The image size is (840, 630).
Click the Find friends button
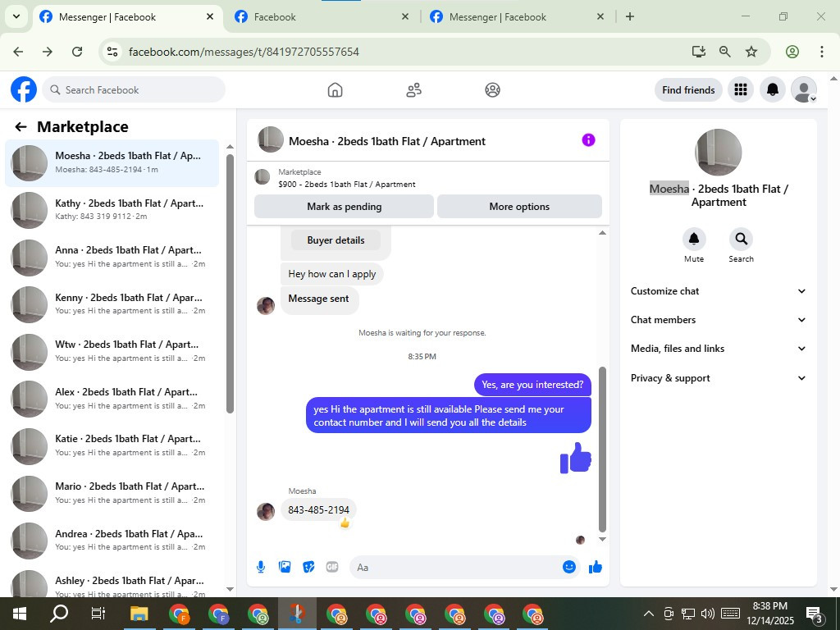(x=688, y=90)
